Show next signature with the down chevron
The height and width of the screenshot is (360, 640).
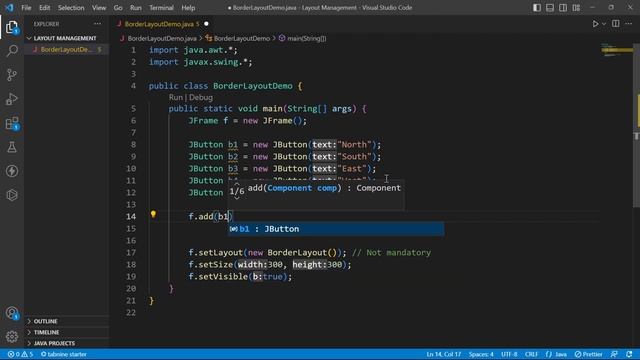coord(236,198)
